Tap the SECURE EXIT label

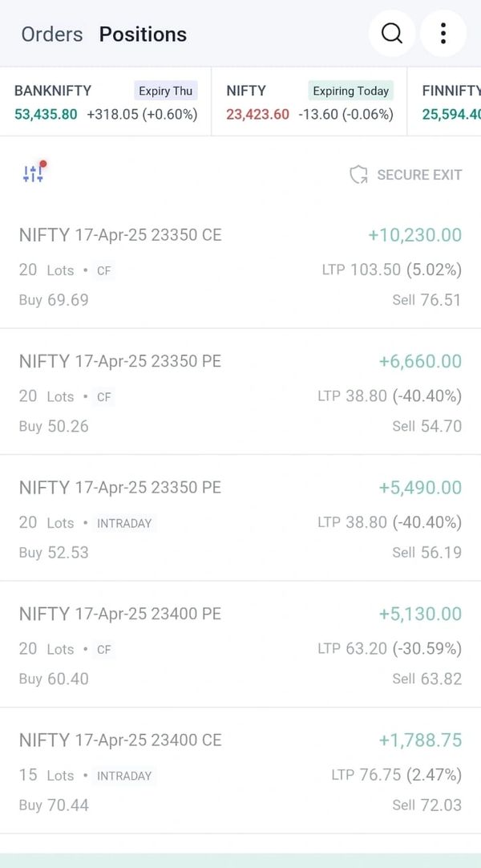[419, 175]
